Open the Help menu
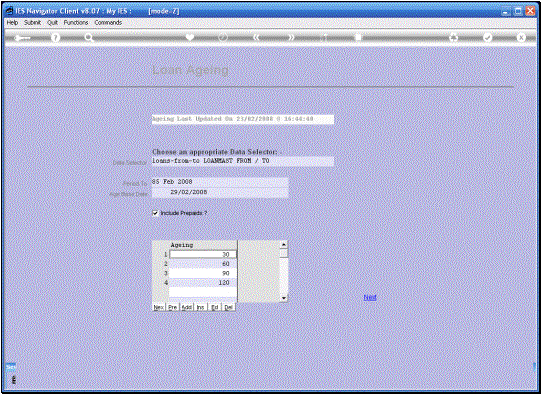This screenshot has height=394, width=541. point(12,22)
